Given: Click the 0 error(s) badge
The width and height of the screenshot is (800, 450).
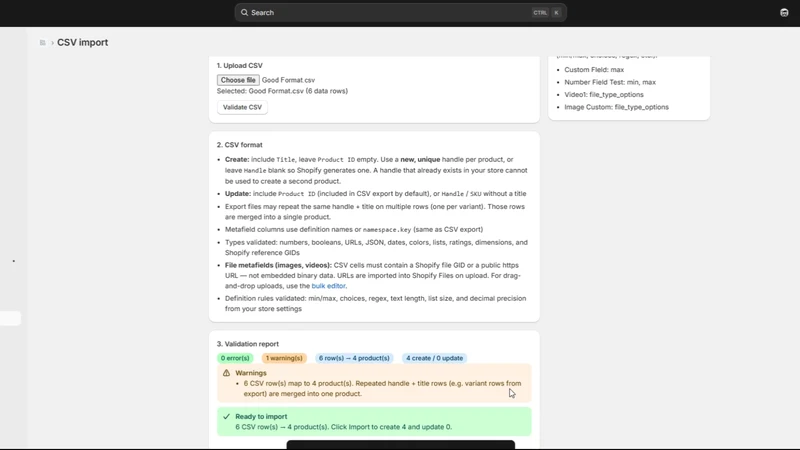Looking at the screenshot, I should 235,358.
